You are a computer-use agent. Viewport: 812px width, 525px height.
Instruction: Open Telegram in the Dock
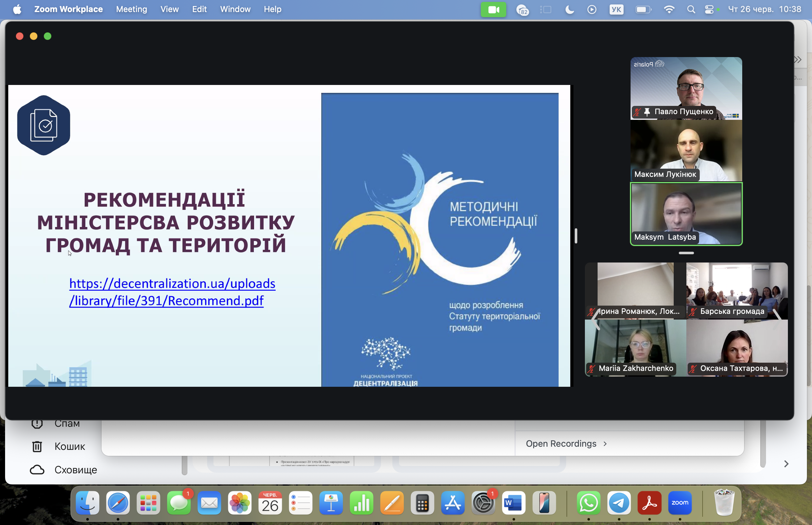(619, 502)
